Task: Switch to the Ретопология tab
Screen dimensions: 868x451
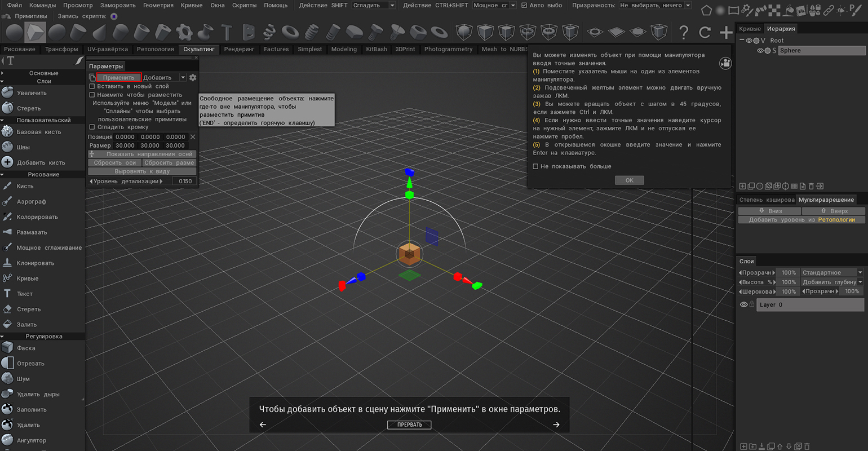Action: [x=155, y=49]
